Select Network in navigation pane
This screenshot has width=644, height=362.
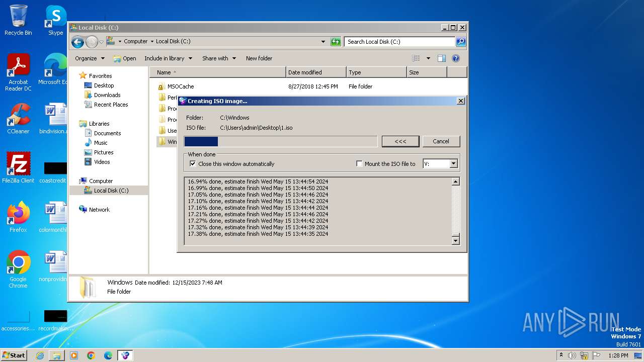pos(99,210)
